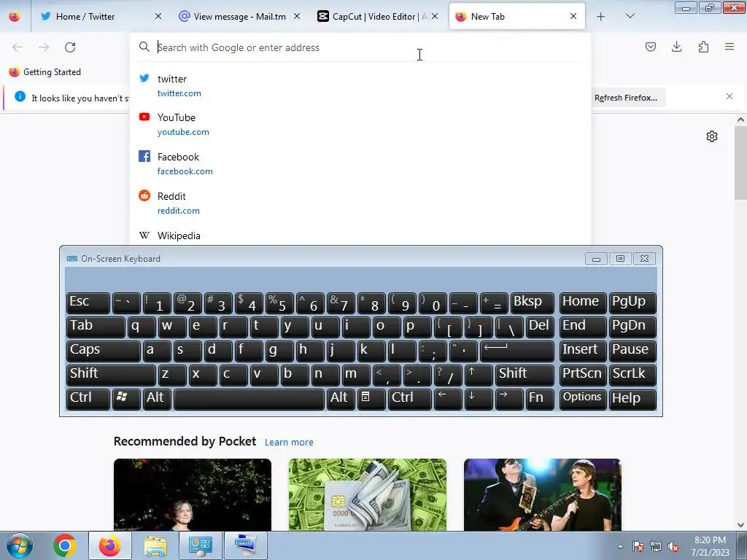Click the Options key on keyboard

pos(583,399)
